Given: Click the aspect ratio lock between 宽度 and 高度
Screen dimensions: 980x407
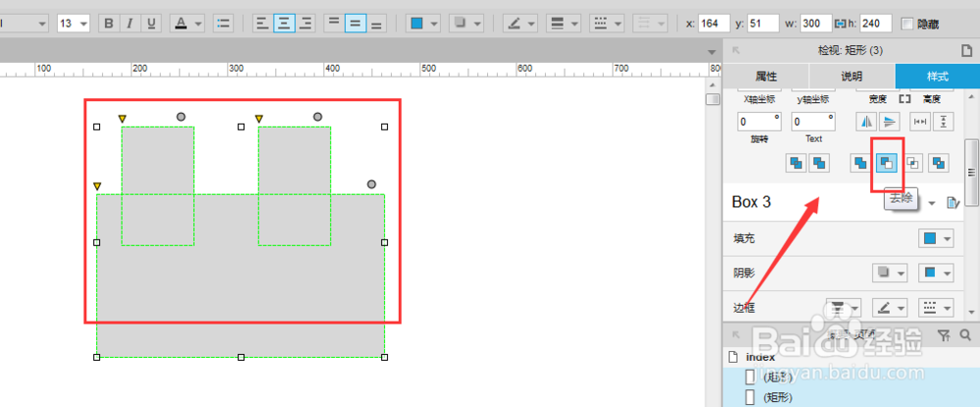Looking at the screenshot, I should [x=905, y=99].
